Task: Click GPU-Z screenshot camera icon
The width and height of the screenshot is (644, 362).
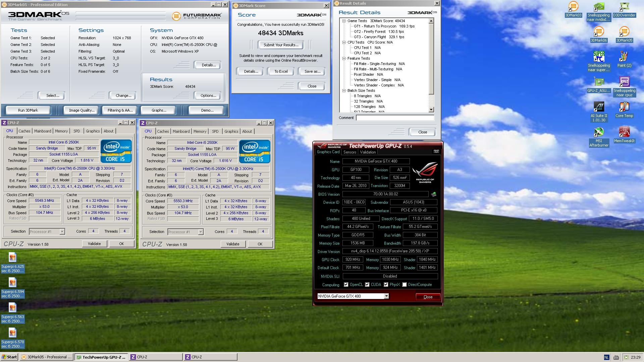Action: pos(436,152)
